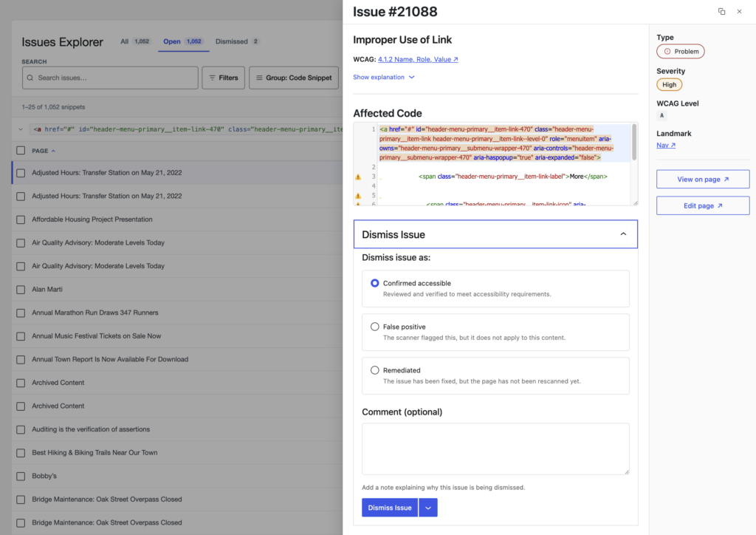
Task: Close the Issue #21088 panel
Action: click(739, 12)
